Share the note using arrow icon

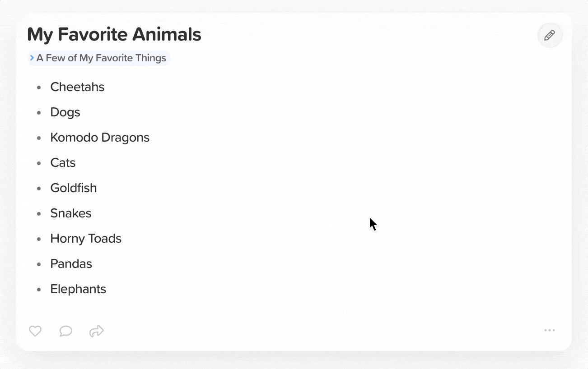(x=97, y=331)
